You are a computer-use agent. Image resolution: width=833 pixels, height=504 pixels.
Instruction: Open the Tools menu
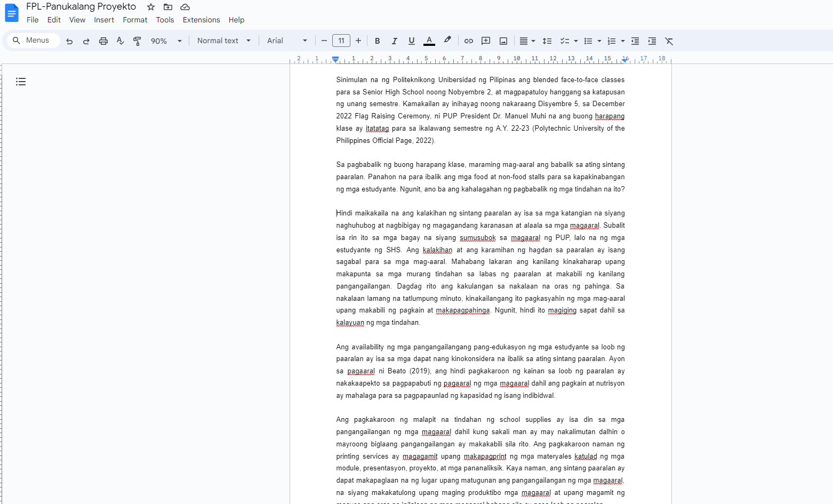165,20
